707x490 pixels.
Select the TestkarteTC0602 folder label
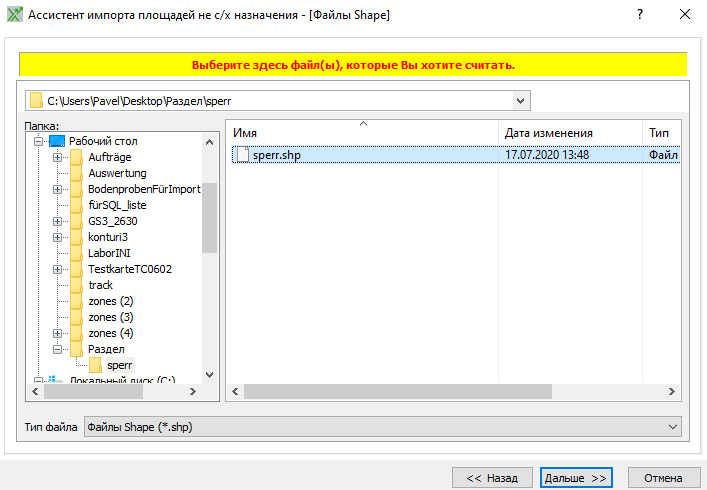click(130, 269)
